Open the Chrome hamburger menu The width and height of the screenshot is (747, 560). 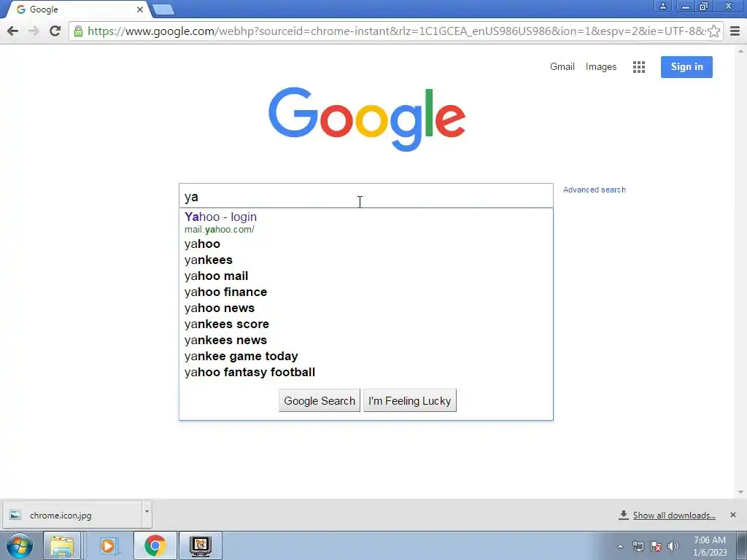point(735,31)
